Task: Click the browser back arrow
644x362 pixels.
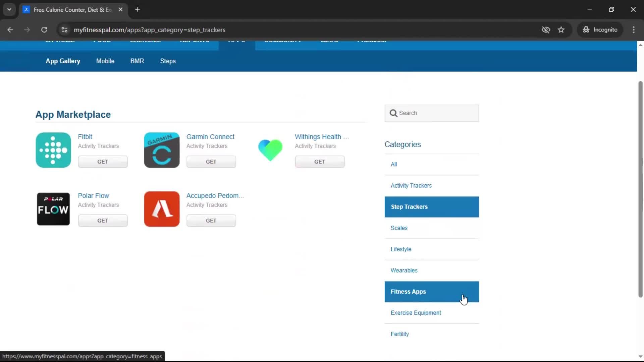Action: (10, 30)
